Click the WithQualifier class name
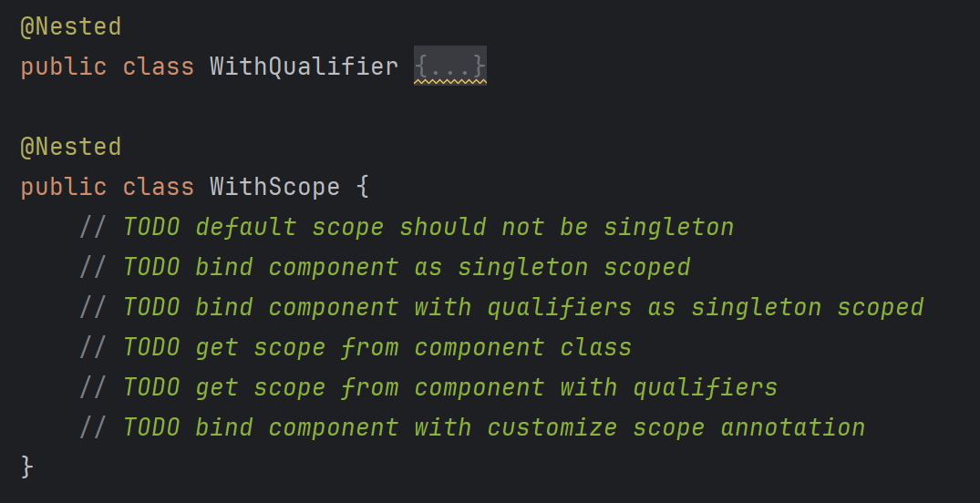The width and height of the screenshot is (980, 503). (x=304, y=67)
